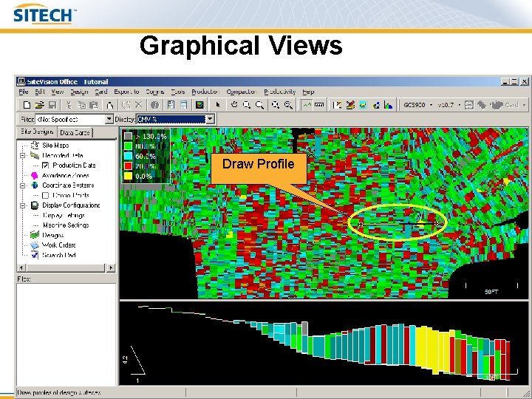Click the Scratch Pad checkmark icon
Image resolution: width=532 pixels, height=399 pixels.
click(x=35, y=255)
